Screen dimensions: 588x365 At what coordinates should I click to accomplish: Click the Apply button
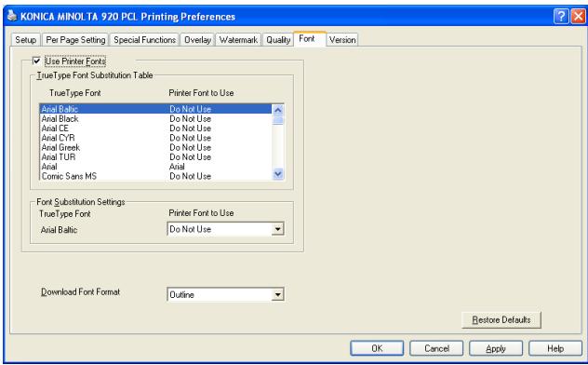click(x=496, y=348)
